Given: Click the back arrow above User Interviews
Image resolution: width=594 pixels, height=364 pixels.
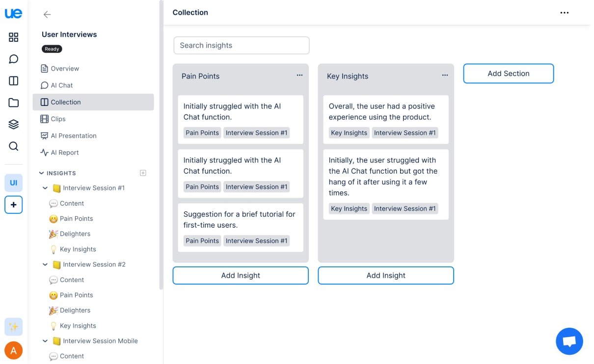Looking at the screenshot, I should [47, 15].
